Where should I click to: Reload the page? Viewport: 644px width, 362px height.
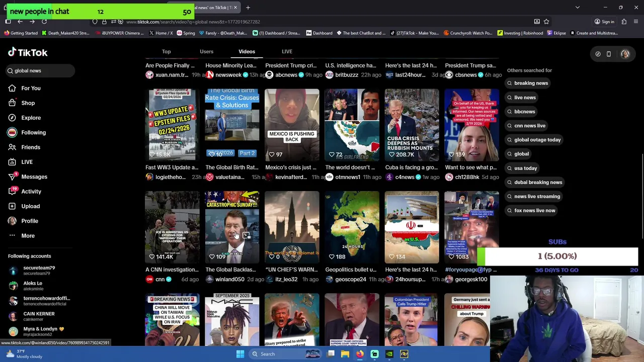point(44,22)
